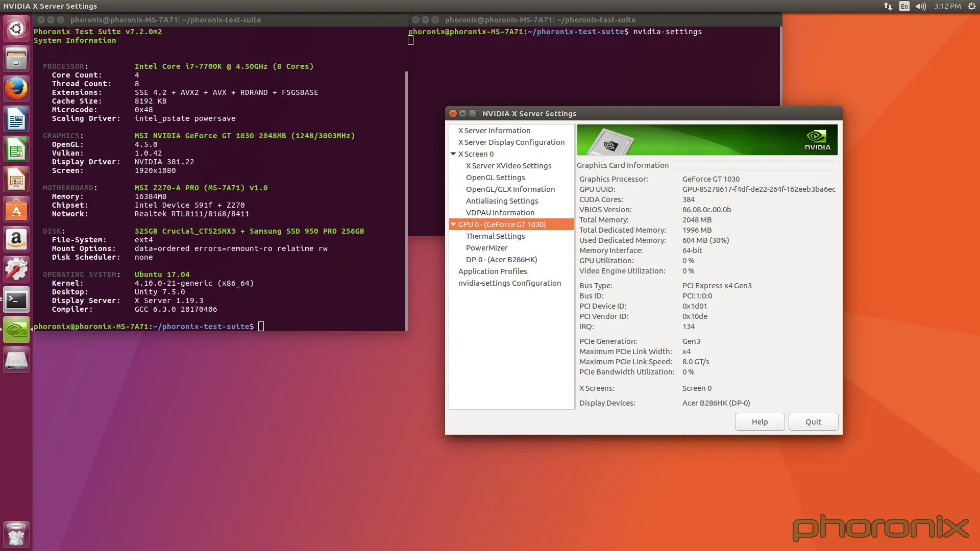Close the left Phoronix terminal window
980x551 pixels.
[x=41, y=19]
